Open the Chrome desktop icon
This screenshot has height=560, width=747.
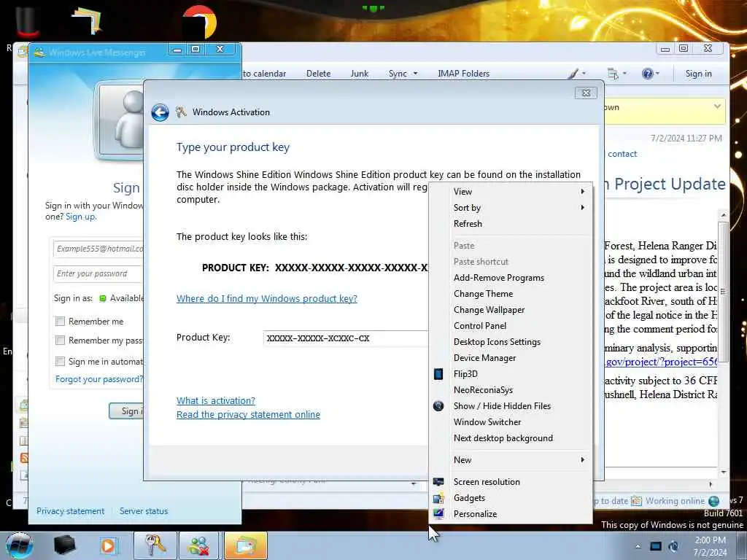[200, 22]
